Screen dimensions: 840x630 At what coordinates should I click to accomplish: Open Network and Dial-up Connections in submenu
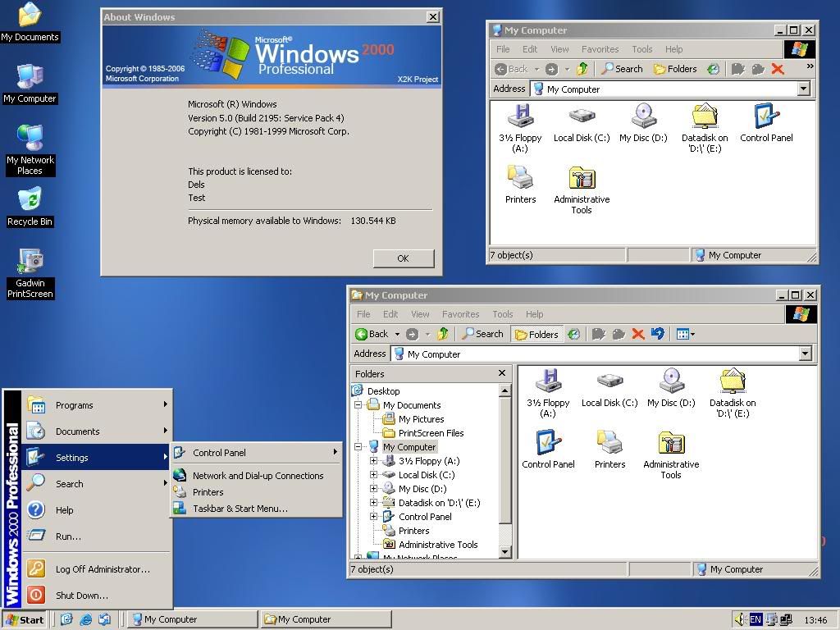257,476
